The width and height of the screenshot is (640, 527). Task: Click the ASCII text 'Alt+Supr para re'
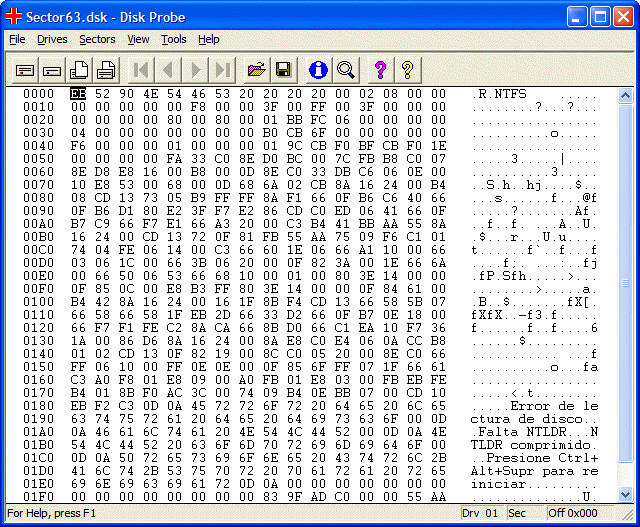(x=534, y=471)
